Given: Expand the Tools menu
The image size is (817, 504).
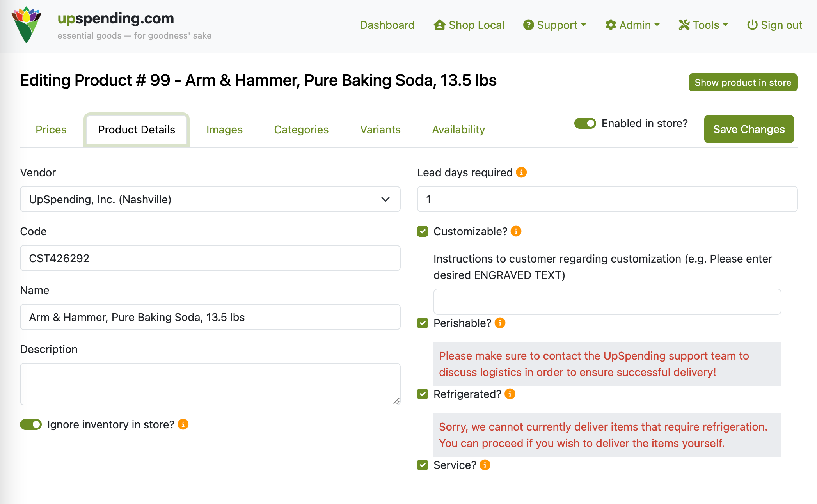Looking at the screenshot, I should (703, 25).
